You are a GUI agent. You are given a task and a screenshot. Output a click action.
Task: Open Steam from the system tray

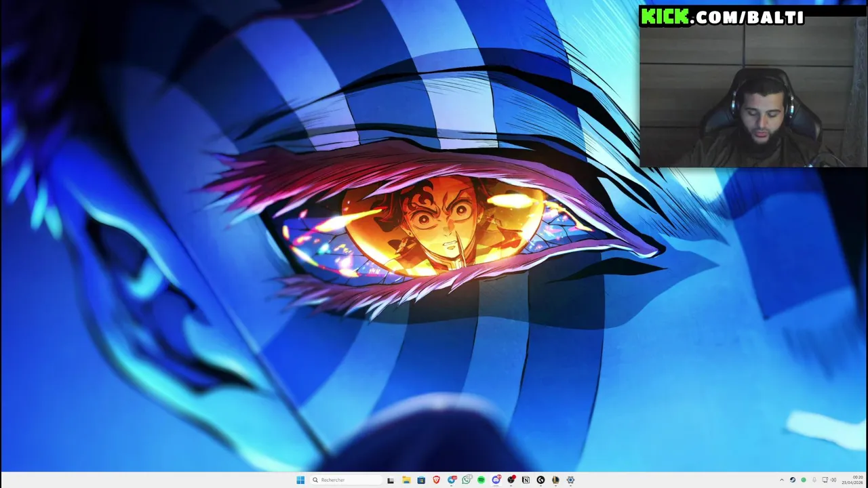(x=793, y=480)
